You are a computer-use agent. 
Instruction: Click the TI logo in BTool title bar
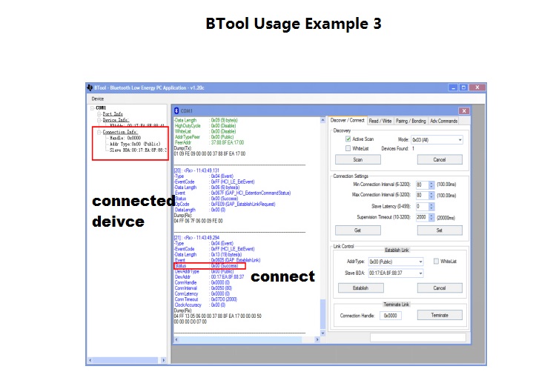pos(90,87)
